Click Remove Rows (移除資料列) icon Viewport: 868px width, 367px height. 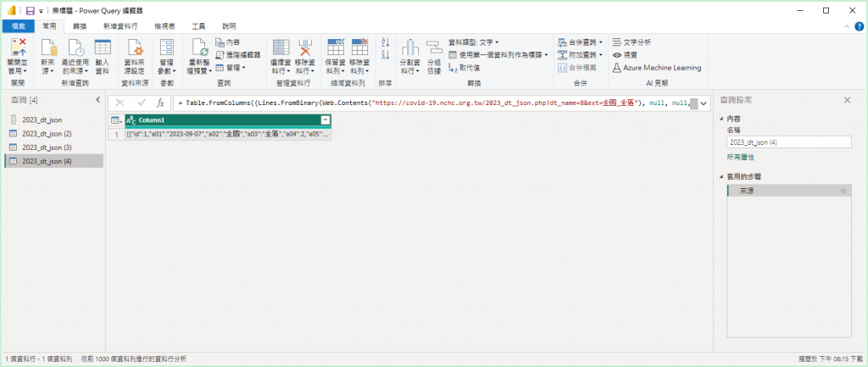[359, 47]
